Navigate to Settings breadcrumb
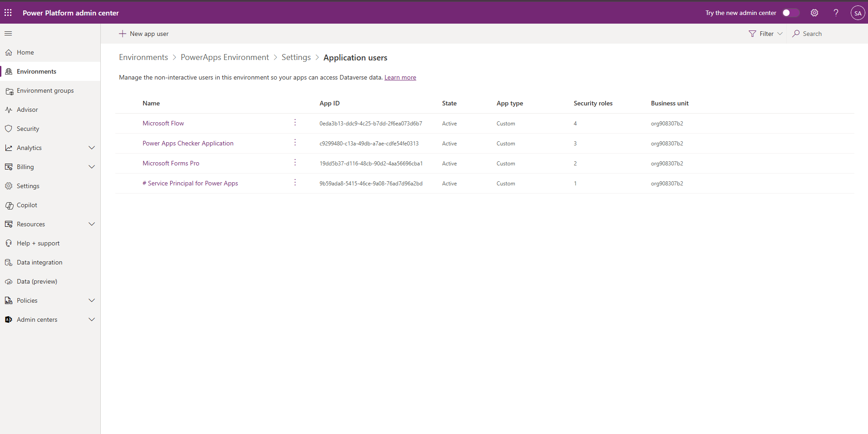This screenshot has width=868, height=434. click(296, 57)
